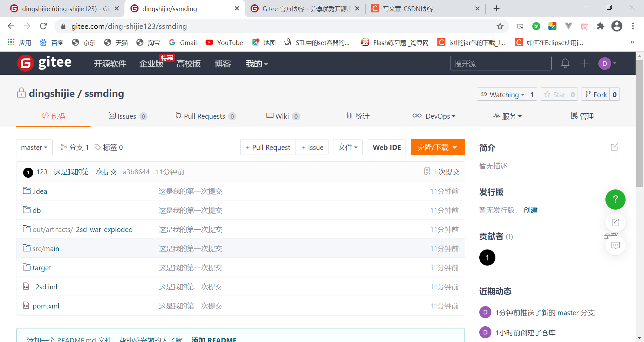Open Chrome profile icon

(x=616, y=26)
